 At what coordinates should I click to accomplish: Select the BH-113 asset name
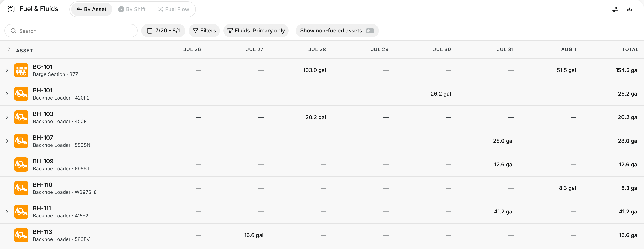[42, 231]
